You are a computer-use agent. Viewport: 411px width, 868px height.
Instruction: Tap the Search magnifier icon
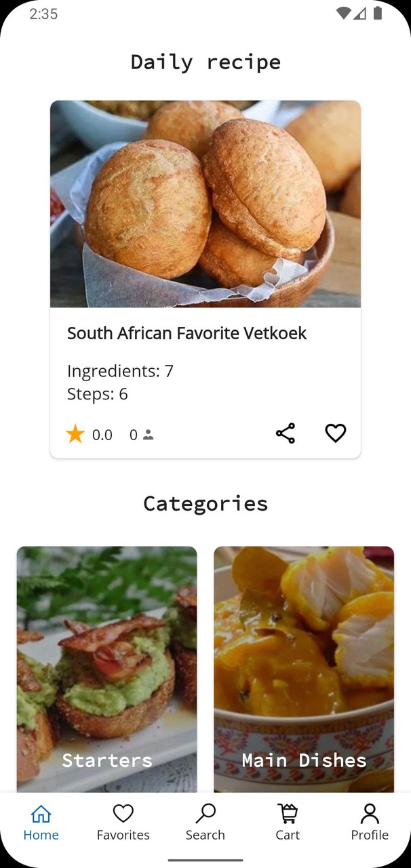click(206, 813)
